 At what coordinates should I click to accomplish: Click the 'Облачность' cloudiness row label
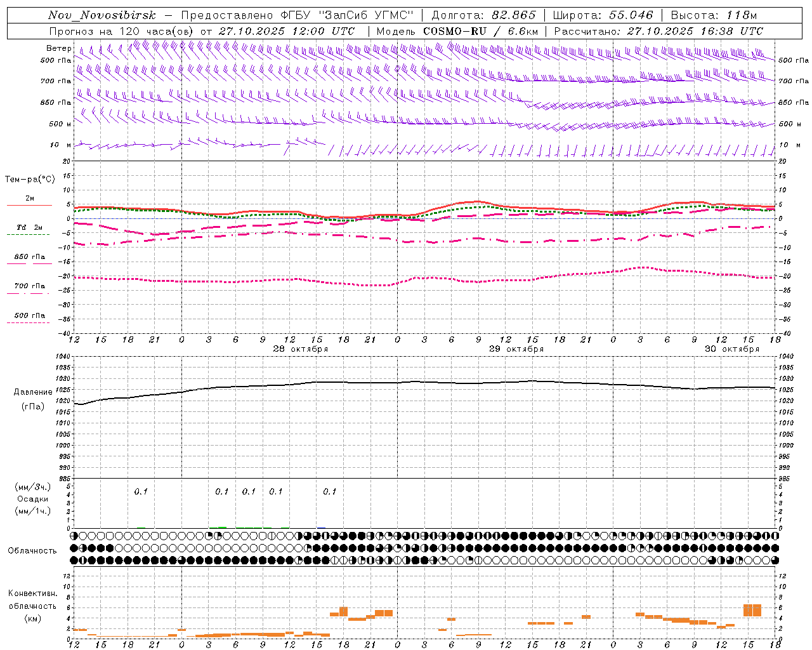[32, 551]
